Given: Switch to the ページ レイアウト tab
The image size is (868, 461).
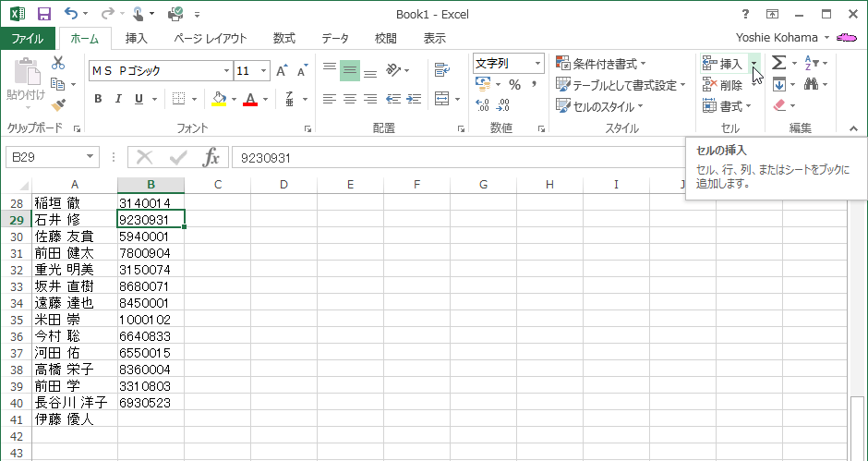Looking at the screenshot, I should [x=210, y=38].
